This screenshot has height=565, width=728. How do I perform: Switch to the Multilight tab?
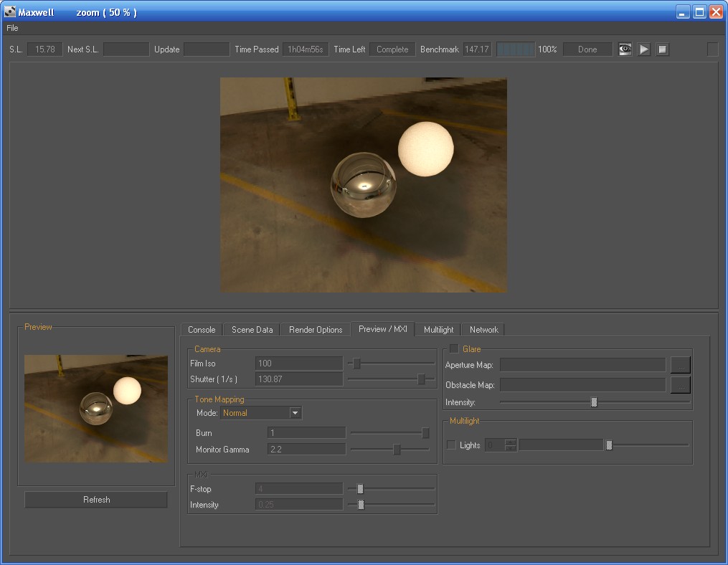[439, 330]
